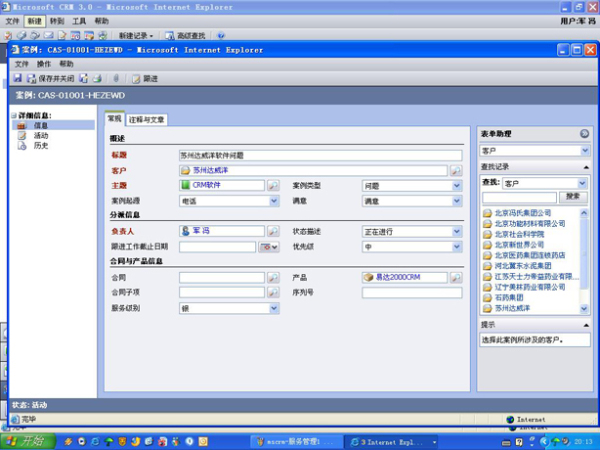Select 北京功能材料有限公司 in lookup results
Image resolution: width=600 pixels, height=450 pixels.
coord(530,223)
